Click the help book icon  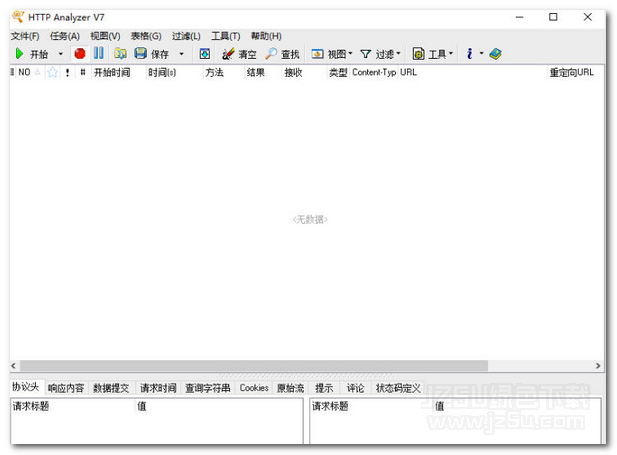[x=495, y=54]
